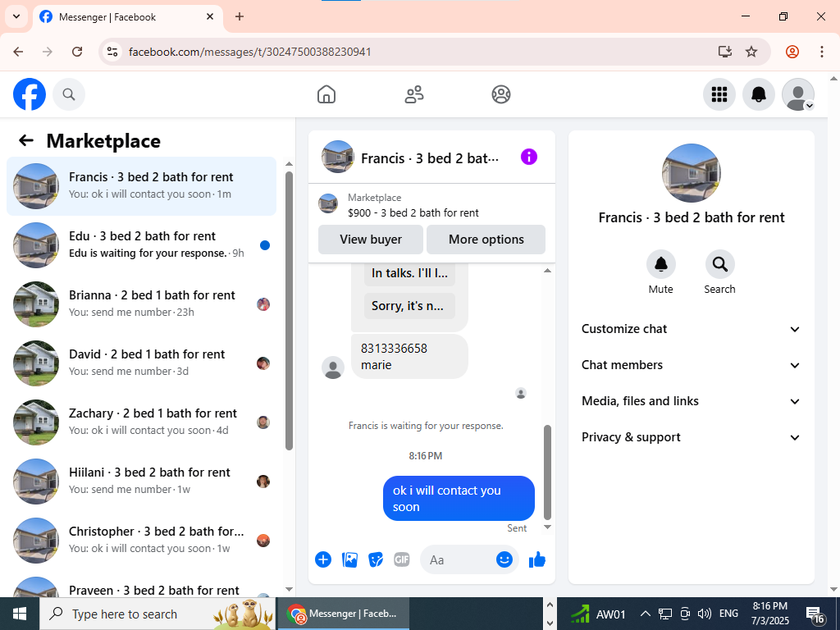This screenshot has height=630, width=840.
Task: Expand the Customize chat section
Action: click(x=691, y=329)
